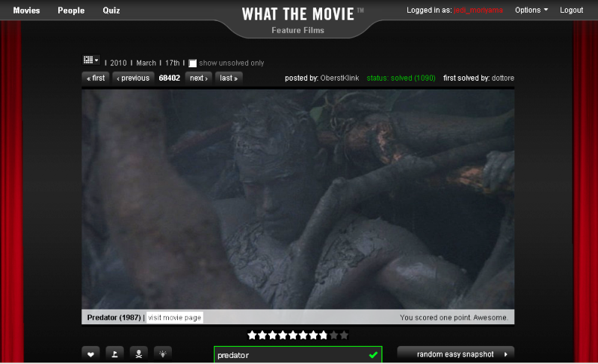Open the Quiz menu
Screen dimensions: 598x364
[x=111, y=10]
